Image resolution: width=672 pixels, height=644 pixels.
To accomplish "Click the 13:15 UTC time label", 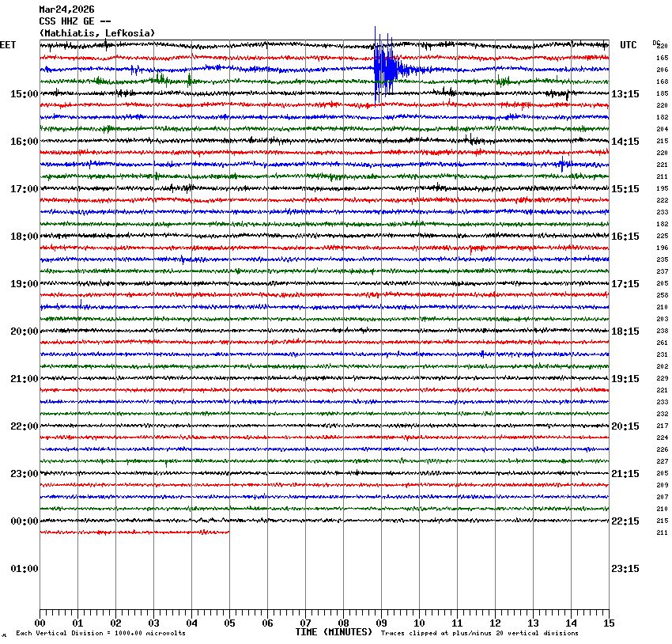I will [625, 94].
